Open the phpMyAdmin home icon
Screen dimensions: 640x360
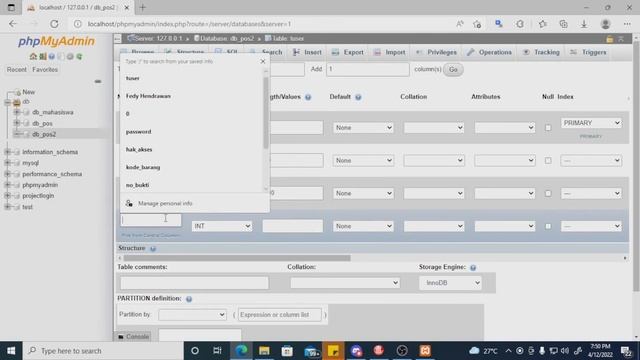click(x=33, y=56)
